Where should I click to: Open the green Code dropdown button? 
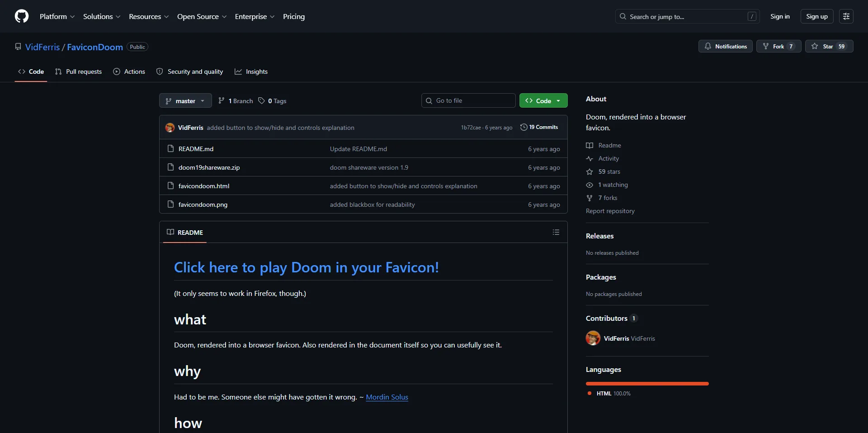coord(543,100)
